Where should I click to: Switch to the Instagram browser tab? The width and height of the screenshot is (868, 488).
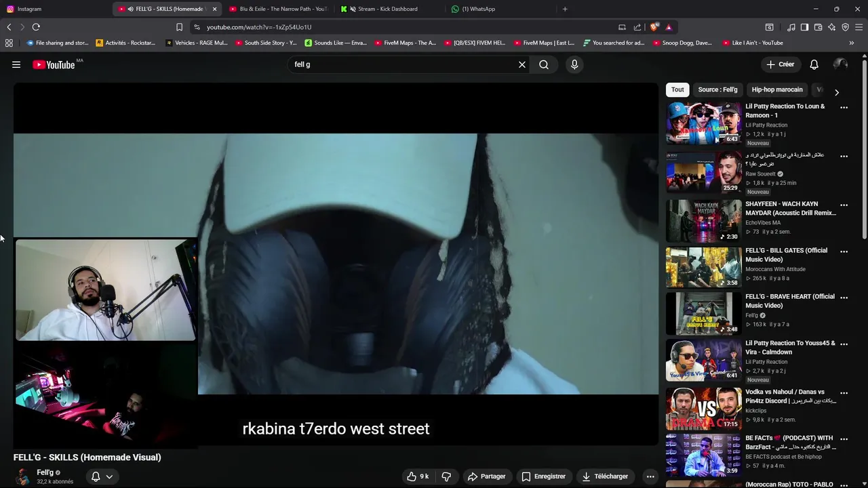pyautogui.click(x=54, y=9)
